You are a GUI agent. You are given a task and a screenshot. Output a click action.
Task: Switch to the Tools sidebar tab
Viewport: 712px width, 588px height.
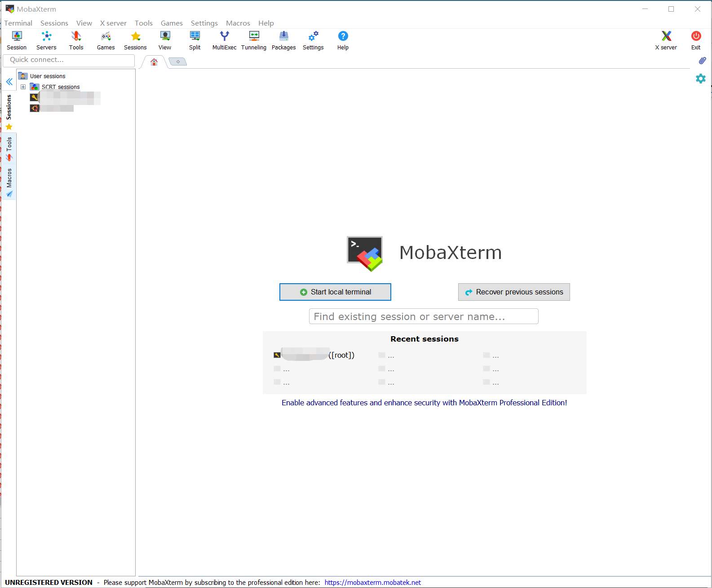click(9, 149)
